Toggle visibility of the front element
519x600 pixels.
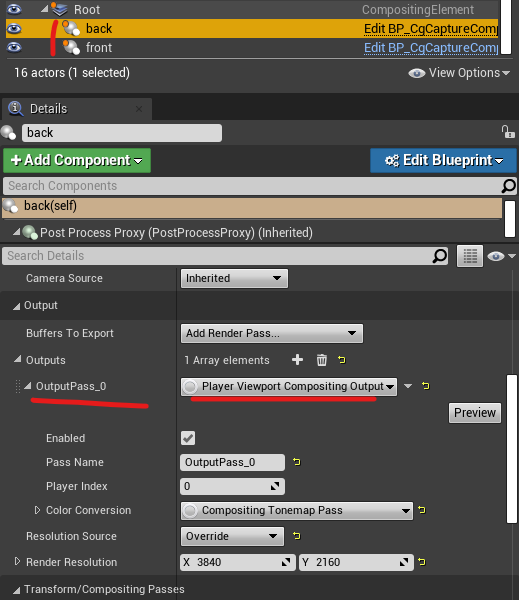(14, 47)
